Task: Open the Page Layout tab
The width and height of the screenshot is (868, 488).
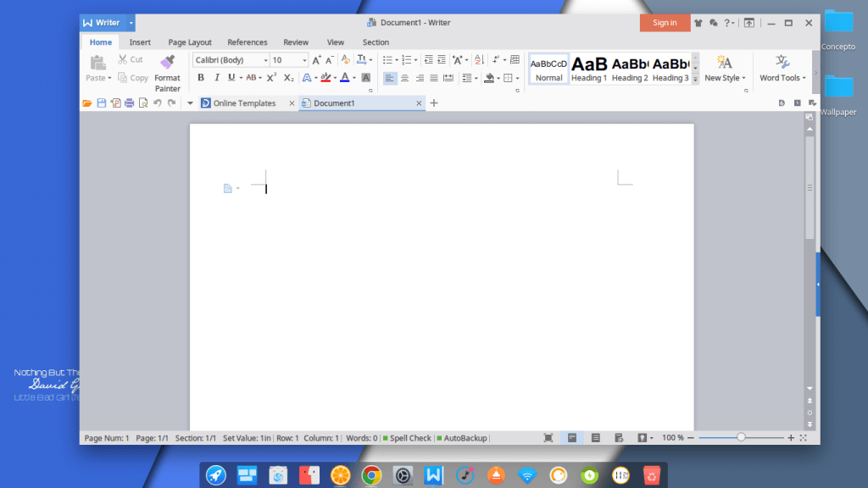Action: tap(190, 42)
